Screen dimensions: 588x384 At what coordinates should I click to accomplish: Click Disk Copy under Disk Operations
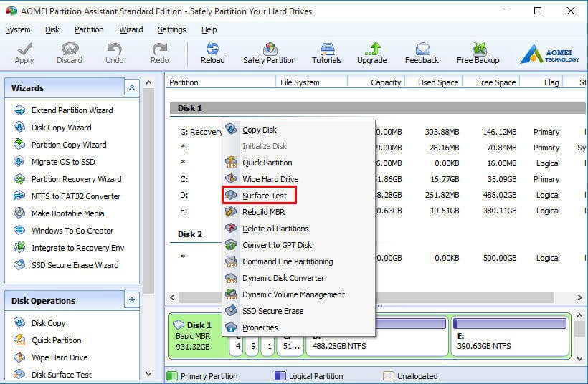pyautogui.click(x=48, y=323)
